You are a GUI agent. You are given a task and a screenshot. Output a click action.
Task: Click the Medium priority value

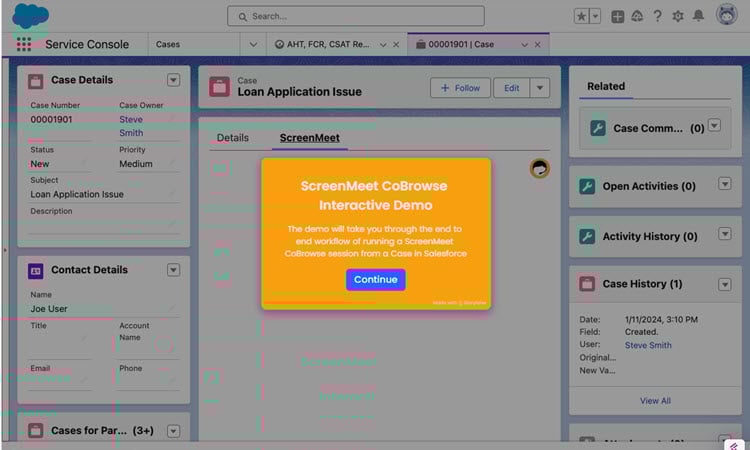(x=136, y=164)
